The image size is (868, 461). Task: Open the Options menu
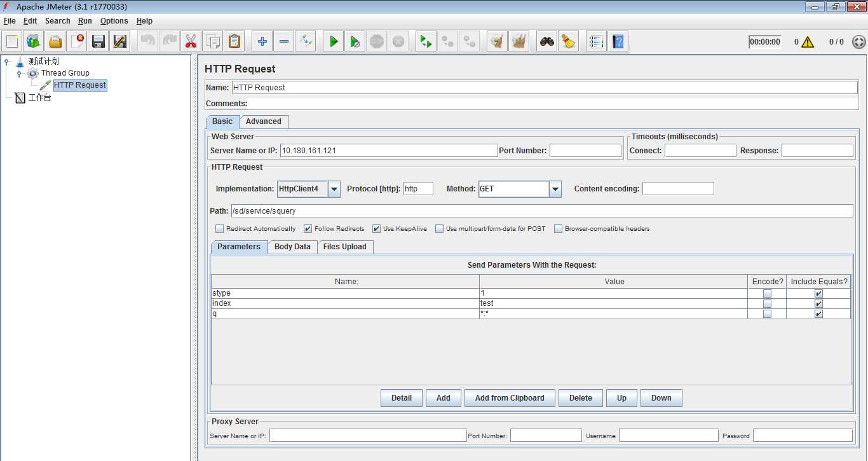click(114, 21)
